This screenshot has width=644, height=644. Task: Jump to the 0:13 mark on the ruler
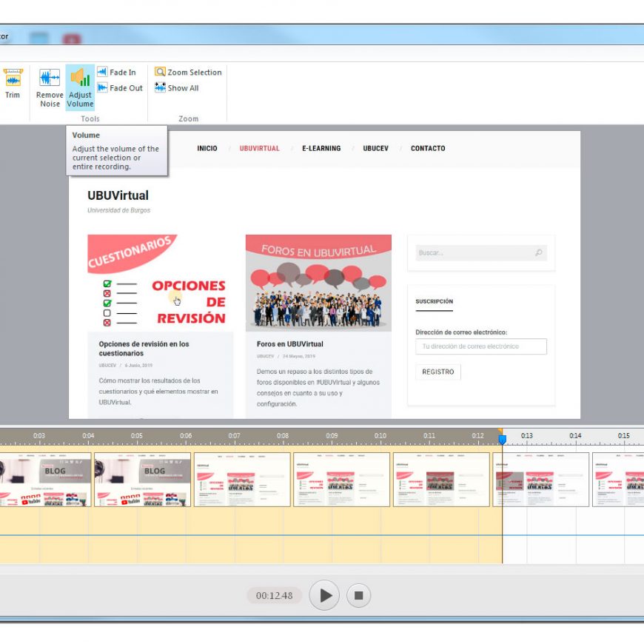click(526, 436)
